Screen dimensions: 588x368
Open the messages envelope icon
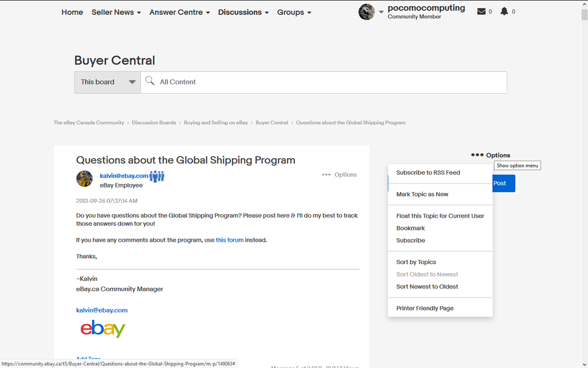point(481,12)
